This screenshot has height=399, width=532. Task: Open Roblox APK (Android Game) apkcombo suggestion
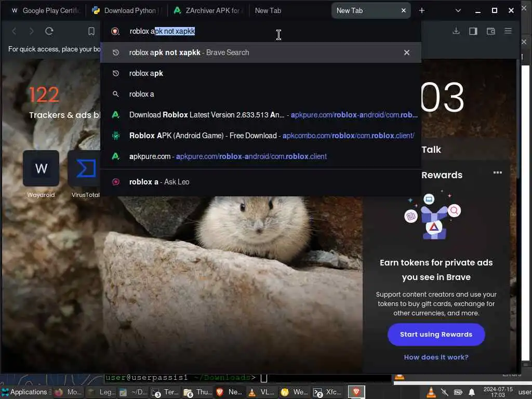(x=261, y=136)
